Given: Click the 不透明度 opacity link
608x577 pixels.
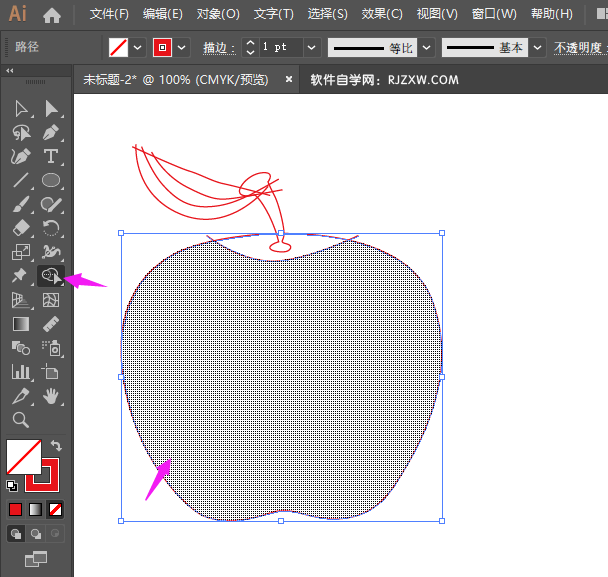Looking at the screenshot, I should [580, 47].
